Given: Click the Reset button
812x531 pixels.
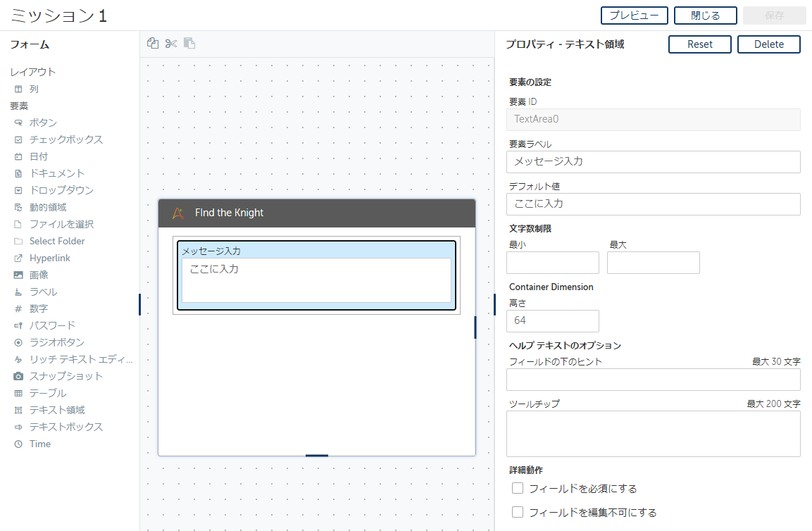Looking at the screenshot, I should click(699, 44).
